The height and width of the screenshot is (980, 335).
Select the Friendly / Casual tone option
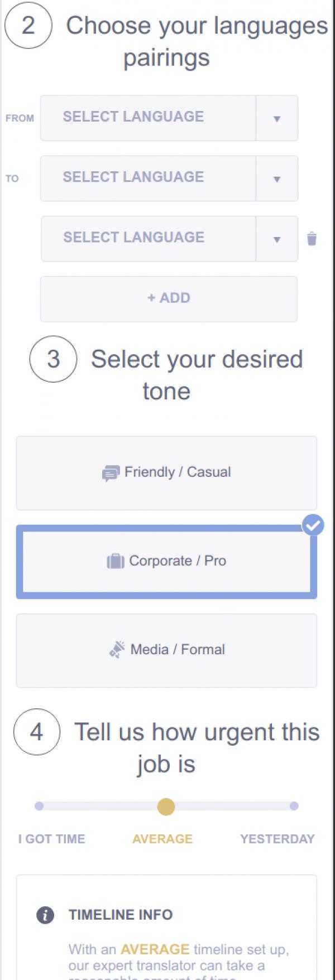167,472
